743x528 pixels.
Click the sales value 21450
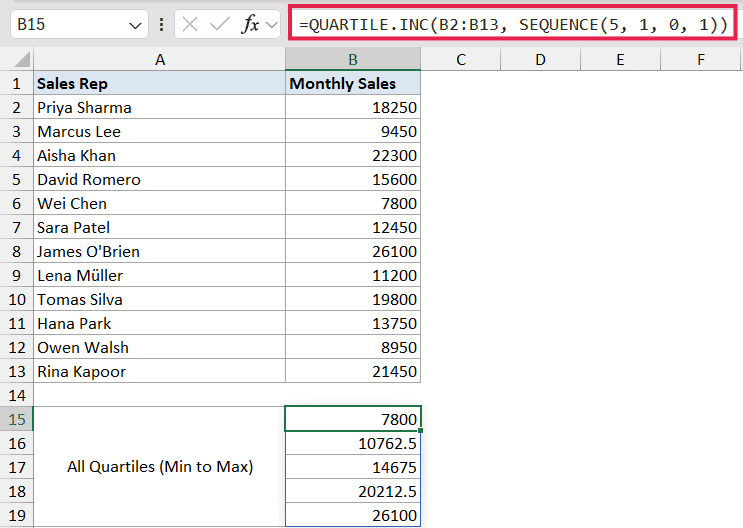point(353,372)
